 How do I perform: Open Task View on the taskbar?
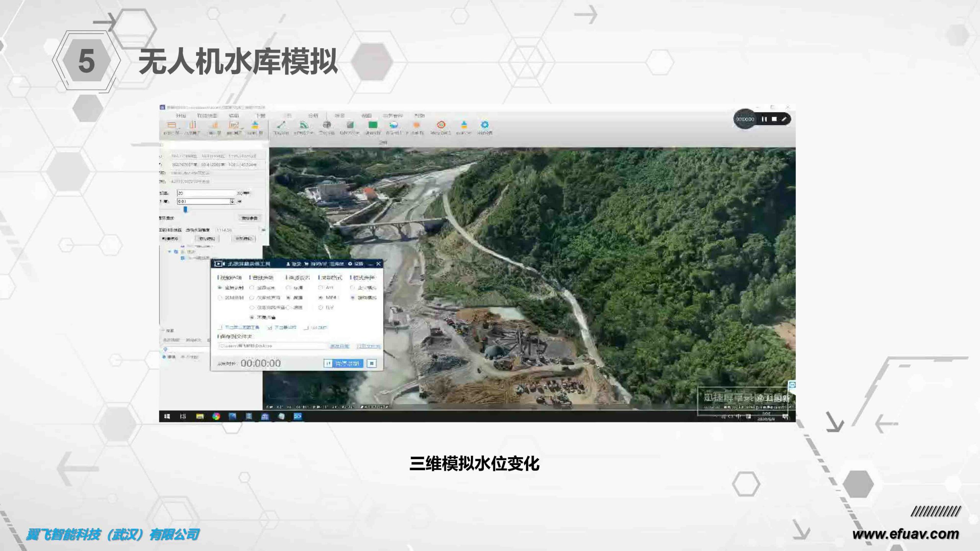(x=183, y=416)
